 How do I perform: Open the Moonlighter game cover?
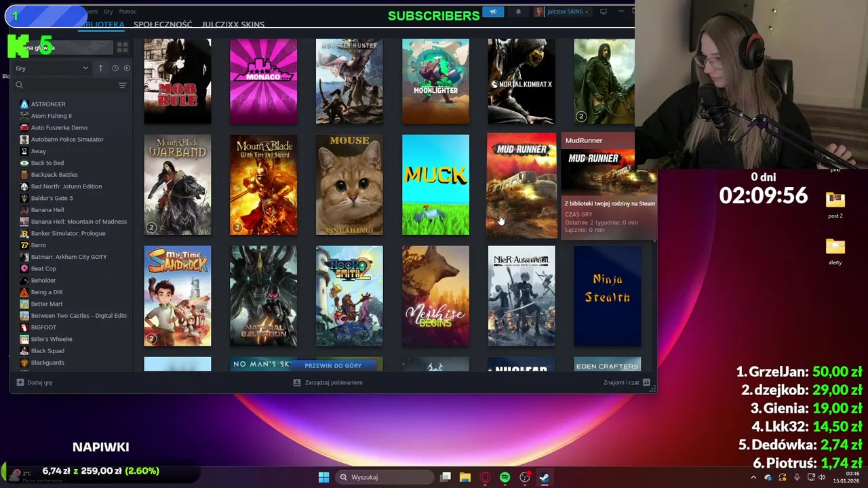(x=435, y=81)
